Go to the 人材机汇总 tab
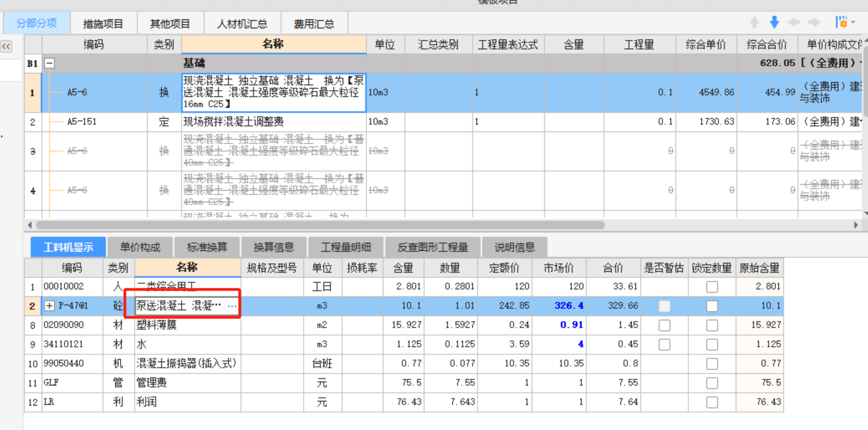 coord(243,24)
